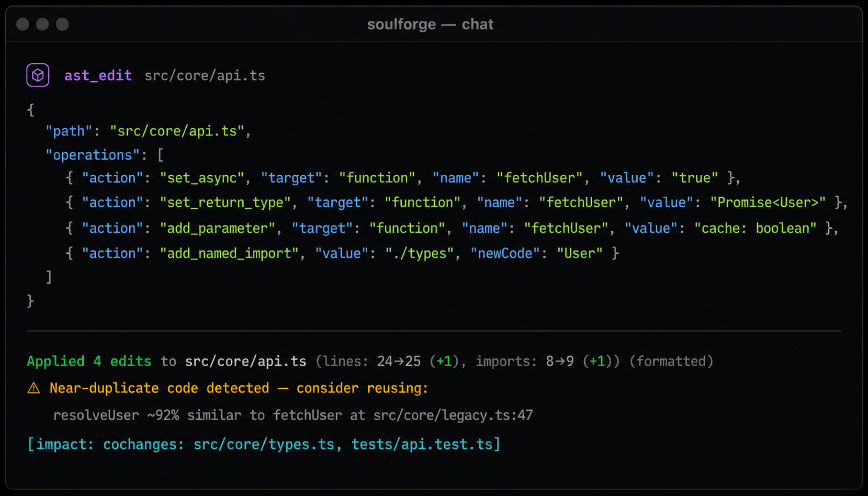The image size is (868, 496).
Task: Click the "(formatted)" status note
Action: pos(671,361)
